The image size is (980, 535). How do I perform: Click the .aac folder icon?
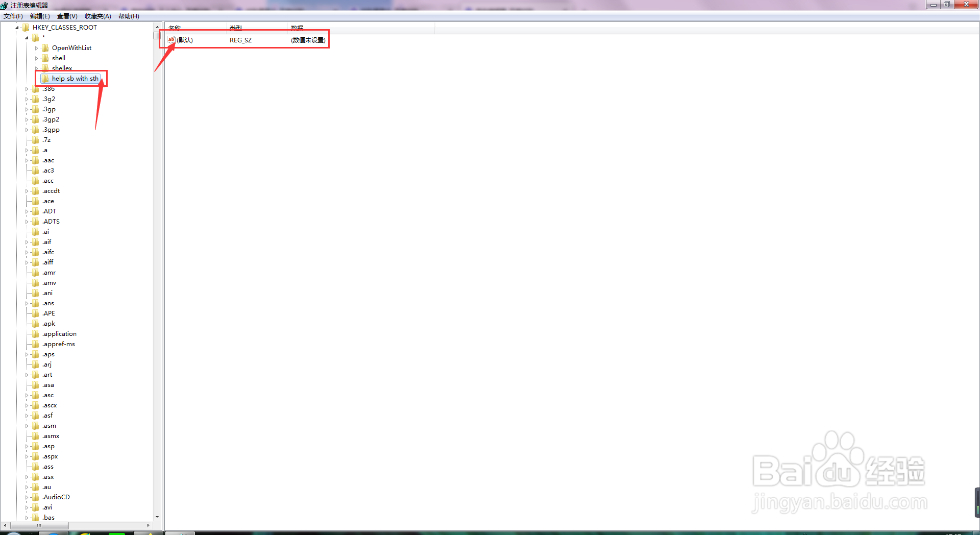(35, 160)
